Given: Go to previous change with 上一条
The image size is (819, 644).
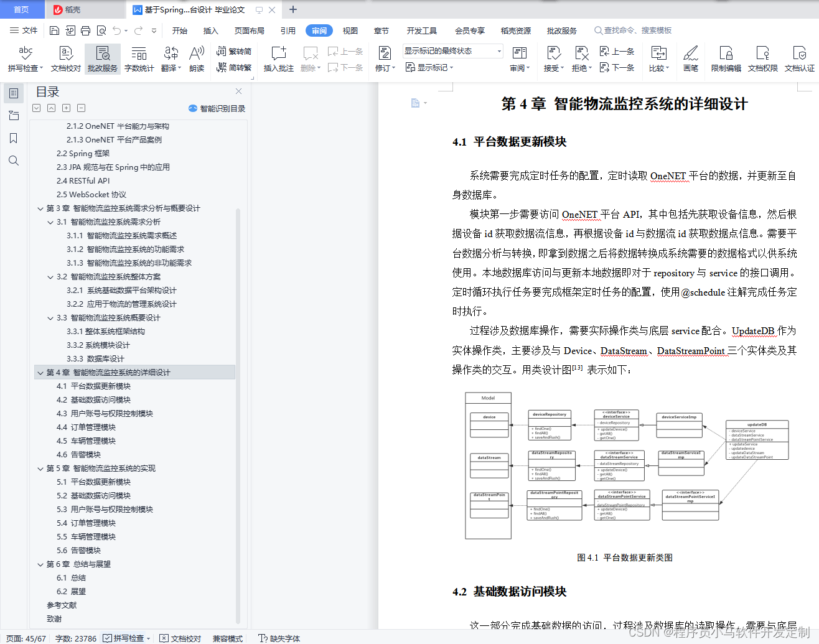Looking at the screenshot, I should [617, 52].
